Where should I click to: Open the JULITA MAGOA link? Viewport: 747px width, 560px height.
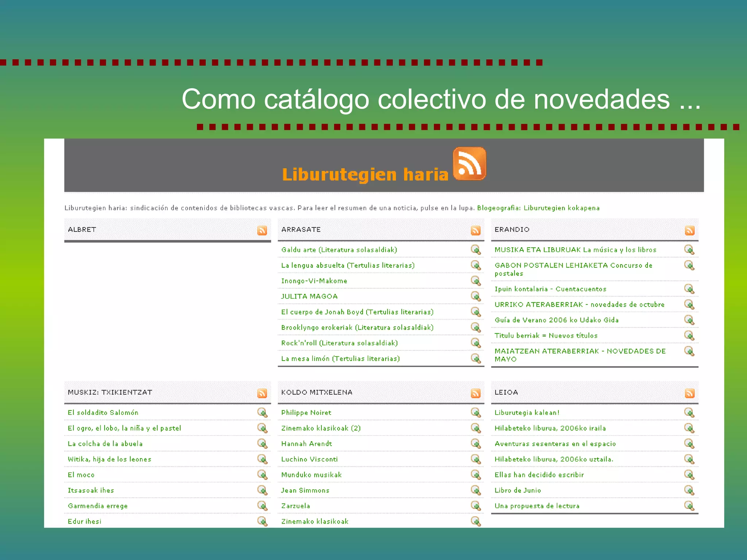[309, 296]
